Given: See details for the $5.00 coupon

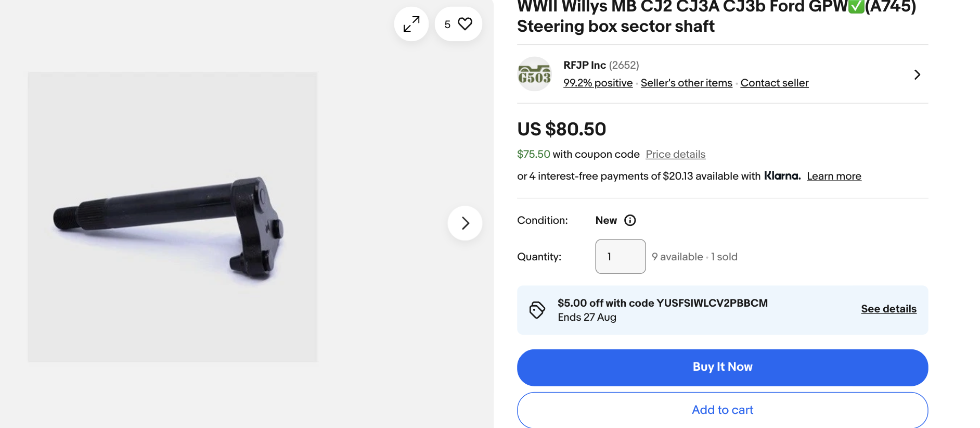Looking at the screenshot, I should tap(888, 309).
